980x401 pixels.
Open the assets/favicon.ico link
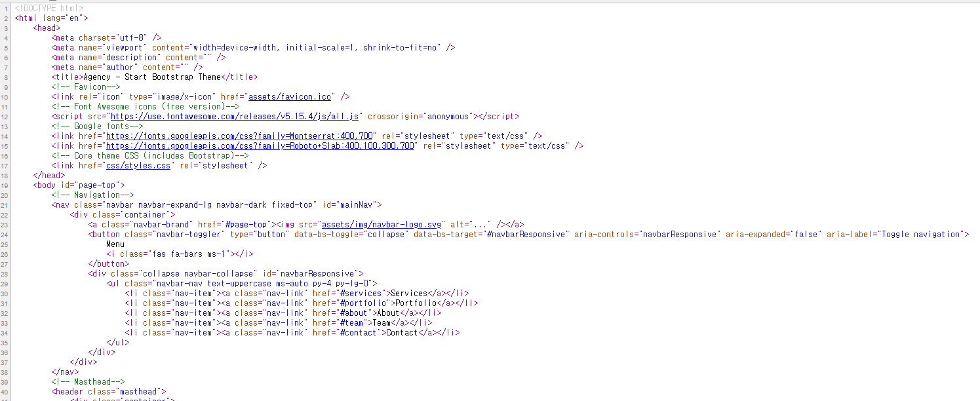(290, 97)
